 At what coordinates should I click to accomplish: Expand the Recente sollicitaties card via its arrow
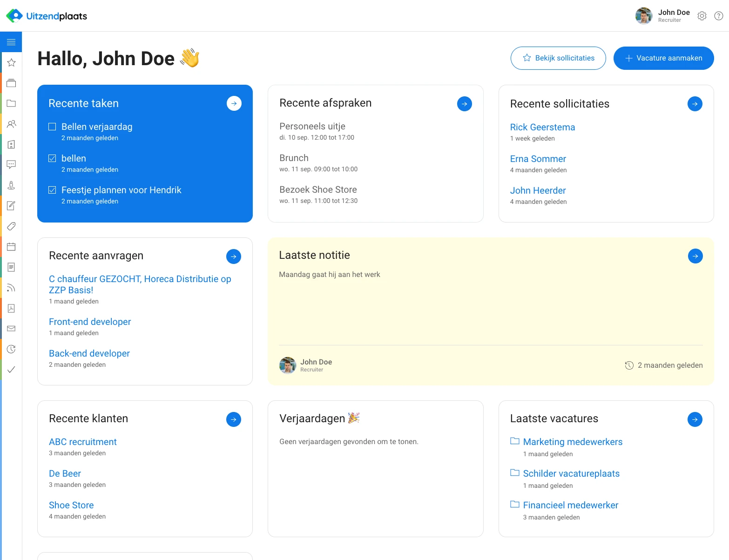pos(695,104)
